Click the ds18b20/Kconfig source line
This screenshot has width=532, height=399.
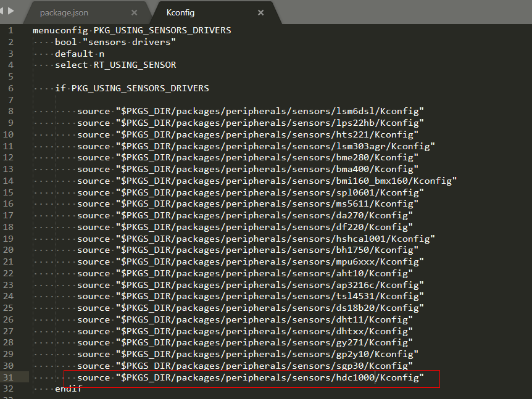click(251, 308)
